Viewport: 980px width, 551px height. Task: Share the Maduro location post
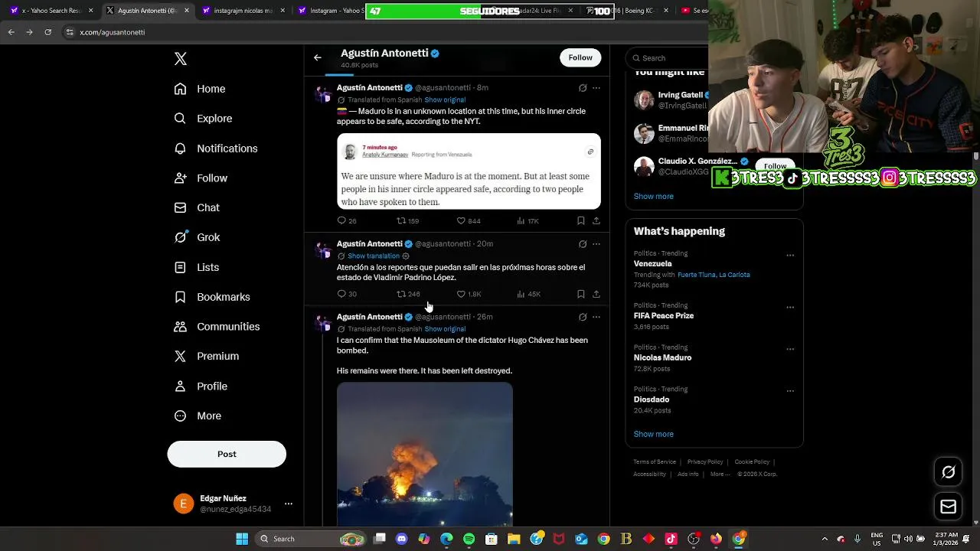596,221
